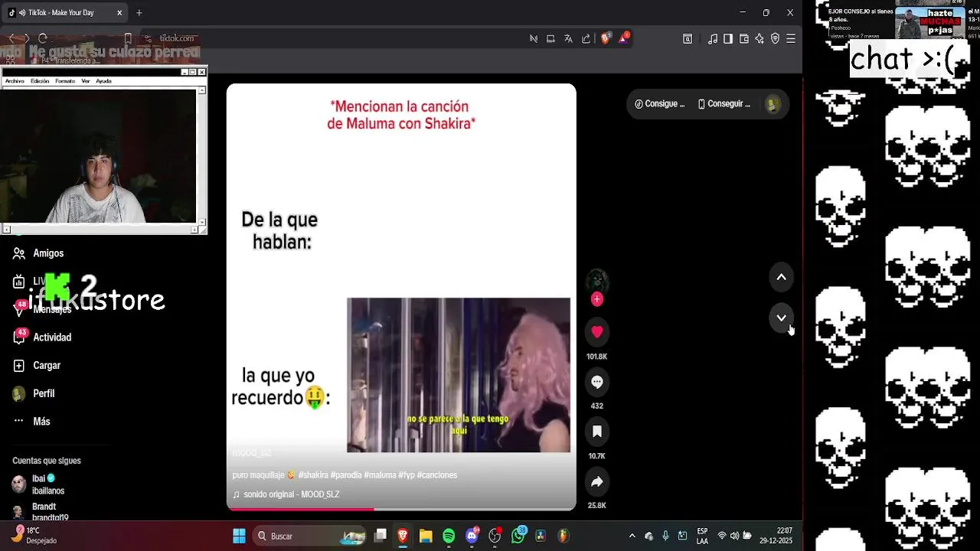
Task: Open the Brave wallet icon
Action: [743, 39]
